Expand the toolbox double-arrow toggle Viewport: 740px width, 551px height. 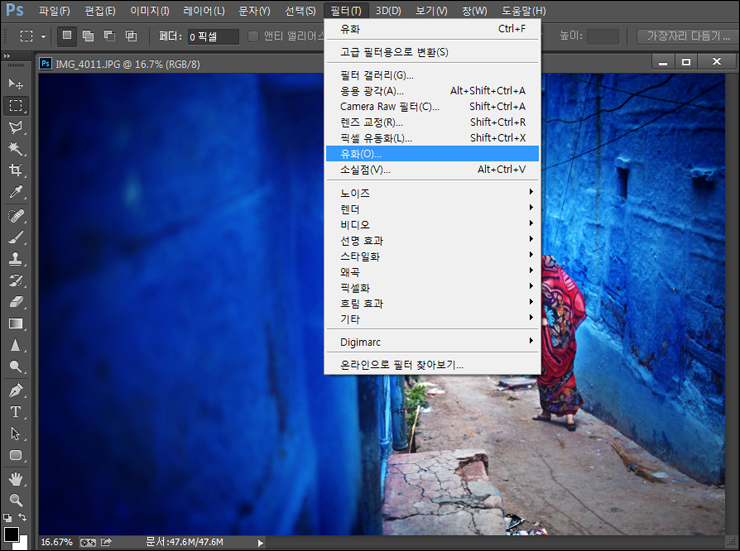coord(7,56)
